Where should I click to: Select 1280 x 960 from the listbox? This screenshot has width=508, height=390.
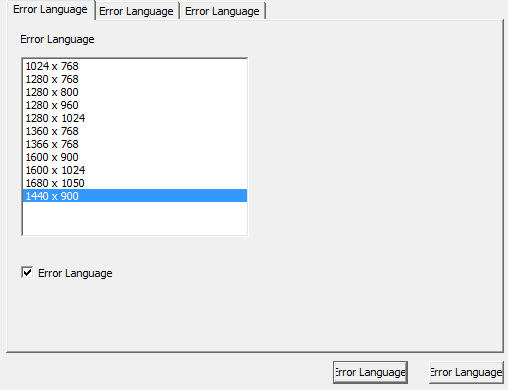coord(135,105)
